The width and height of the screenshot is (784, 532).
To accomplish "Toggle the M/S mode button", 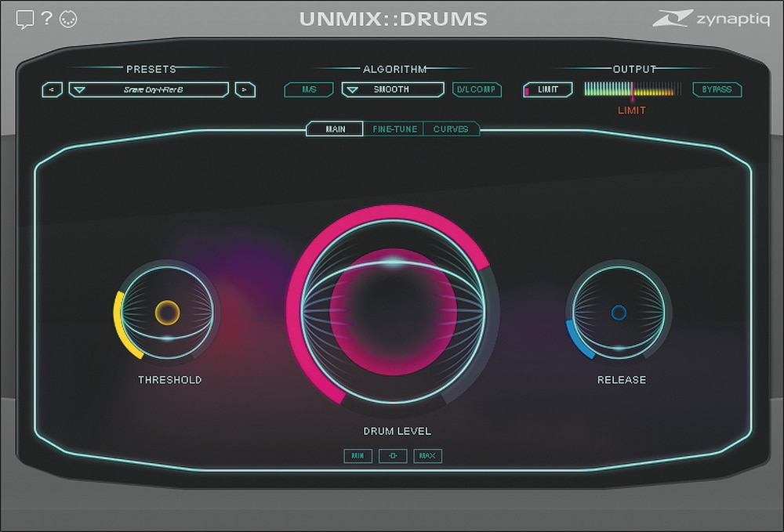I will click(x=308, y=89).
